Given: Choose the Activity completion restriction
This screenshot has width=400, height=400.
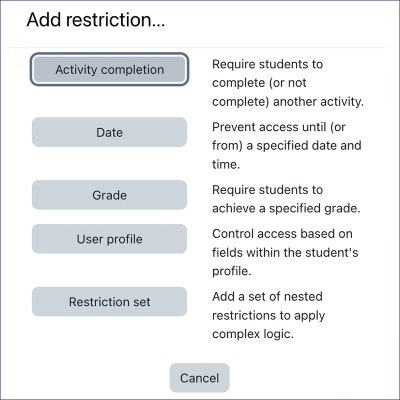Looking at the screenshot, I should point(109,70).
